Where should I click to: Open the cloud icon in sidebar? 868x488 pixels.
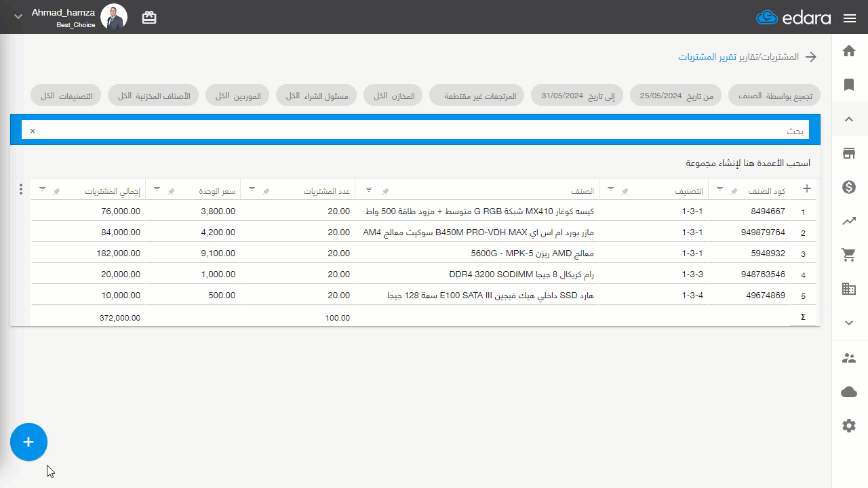(x=849, y=392)
